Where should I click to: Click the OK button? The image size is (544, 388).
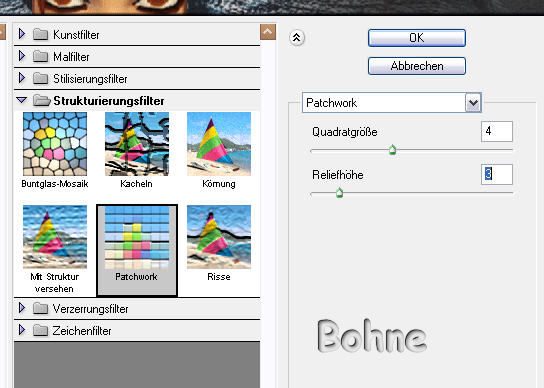(417, 38)
